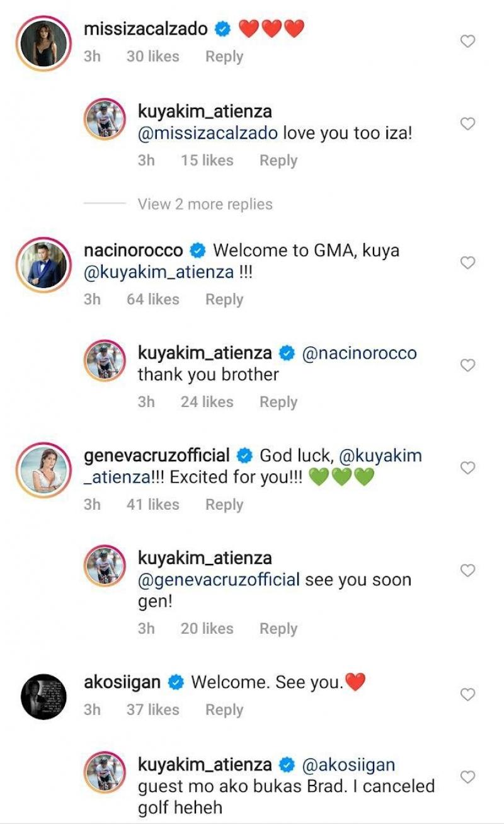The image size is (504, 824).
Task: Open @nacinorocco mention in thank you reply
Action: tap(360, 353)
